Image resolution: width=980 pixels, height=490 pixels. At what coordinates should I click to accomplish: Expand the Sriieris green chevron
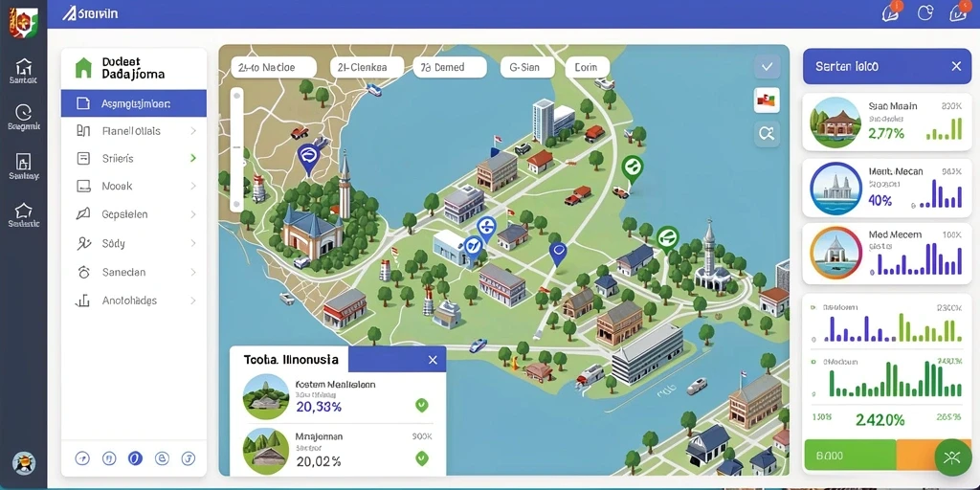tap(193, 159)
